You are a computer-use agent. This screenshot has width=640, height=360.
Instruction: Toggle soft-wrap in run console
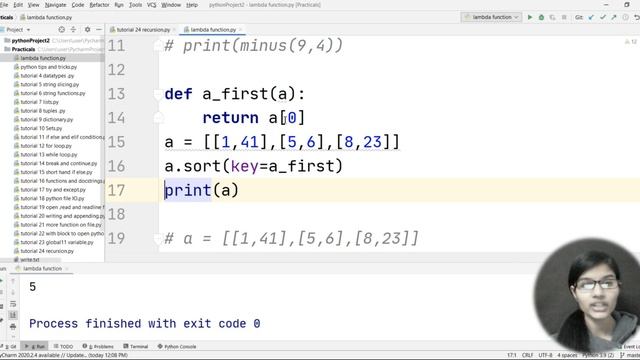coord(13,304)
